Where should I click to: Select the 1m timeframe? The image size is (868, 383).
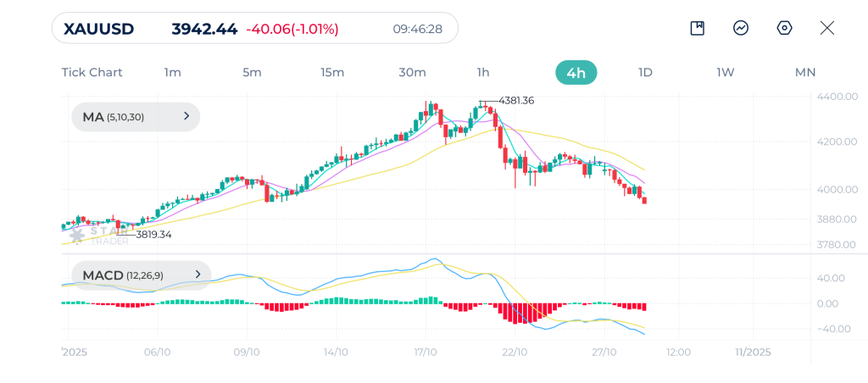coord(172,73)
